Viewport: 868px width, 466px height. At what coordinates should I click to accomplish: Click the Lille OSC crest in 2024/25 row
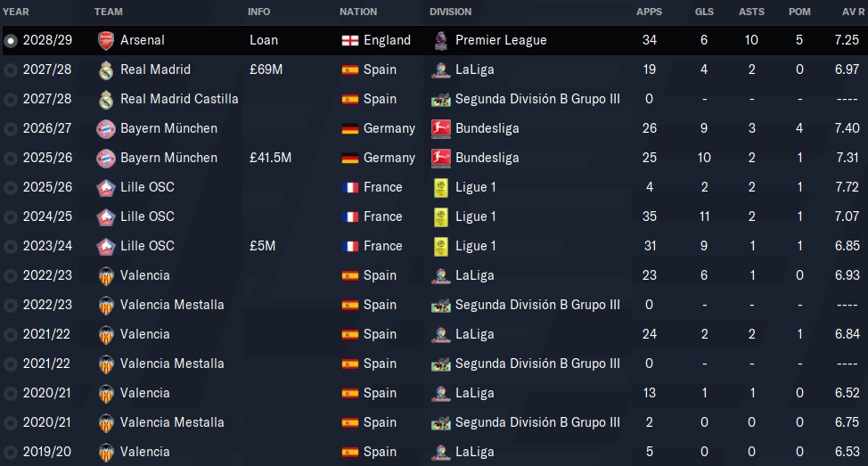tap(106, 217)
